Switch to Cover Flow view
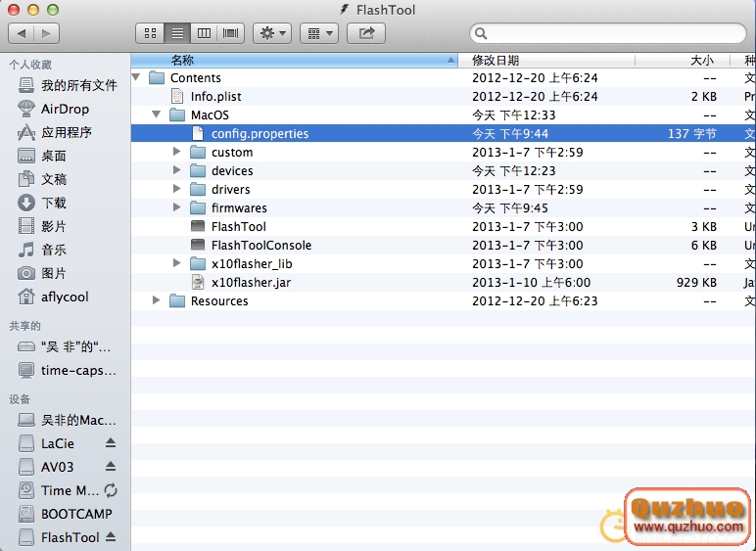This screenshot has width=756, height=551. pos(230,33)
